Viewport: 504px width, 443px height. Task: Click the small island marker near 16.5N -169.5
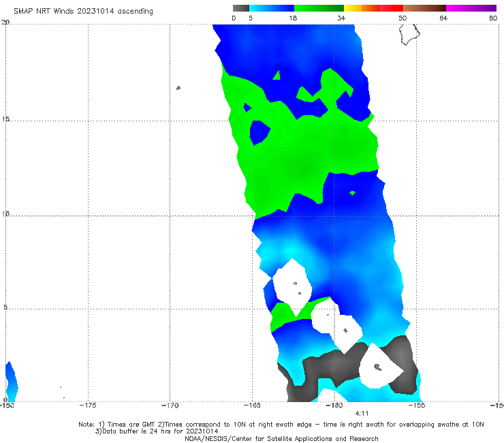click(178, 87)
